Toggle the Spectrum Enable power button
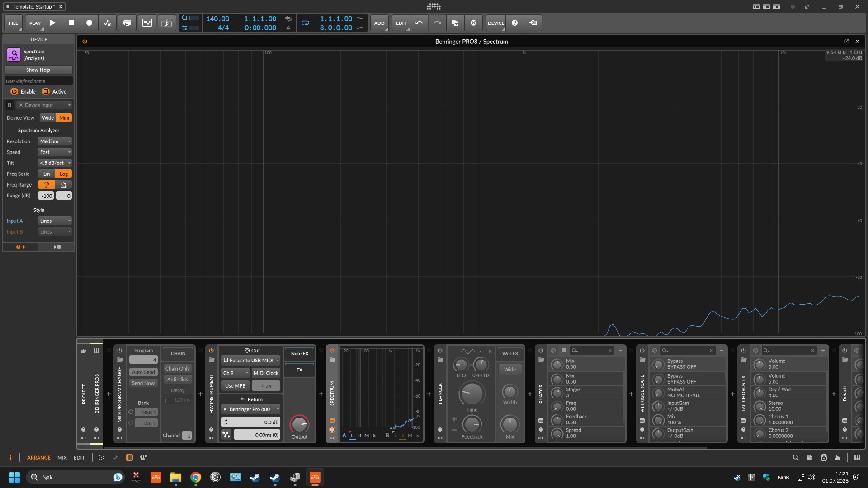This screenshot has height=488, width=868. (x=14, y=92)
